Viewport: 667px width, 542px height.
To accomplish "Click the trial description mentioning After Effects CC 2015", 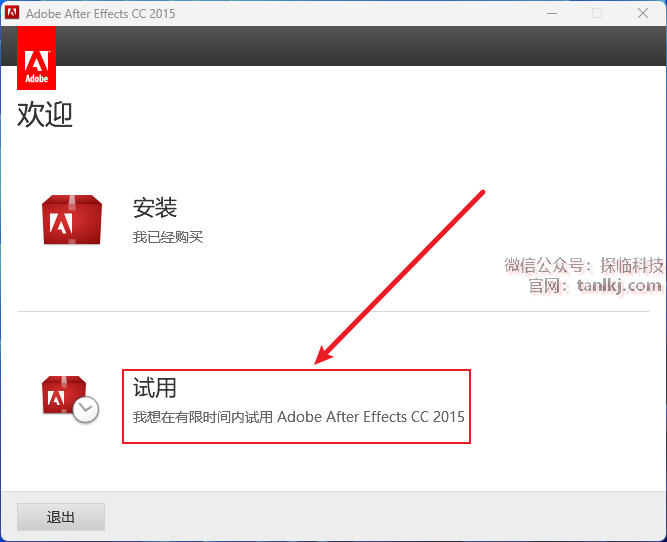I will coord(298,417).
